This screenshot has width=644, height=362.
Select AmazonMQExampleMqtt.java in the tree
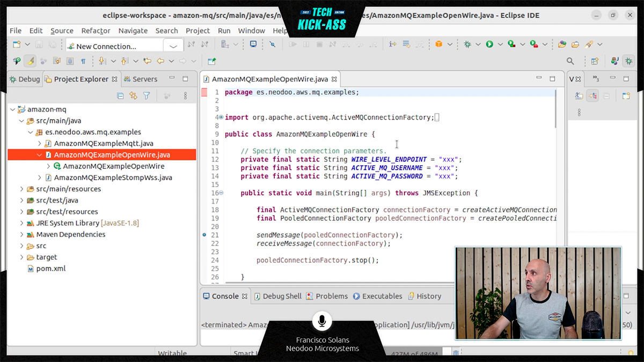pyautogui.click(x=103, y=143)
